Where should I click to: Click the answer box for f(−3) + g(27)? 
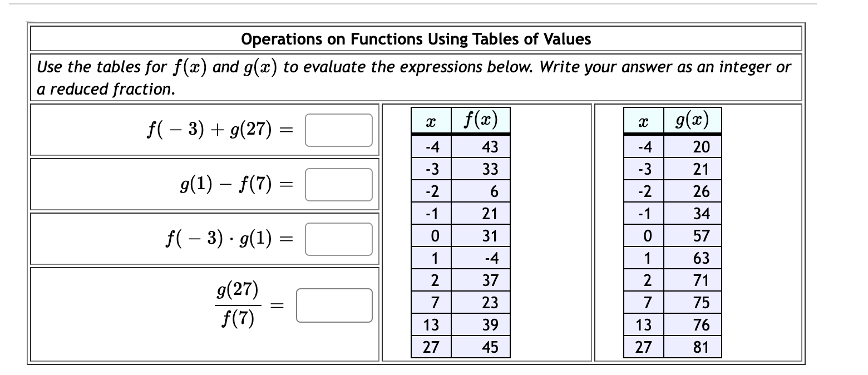click(x=339, y=130)
